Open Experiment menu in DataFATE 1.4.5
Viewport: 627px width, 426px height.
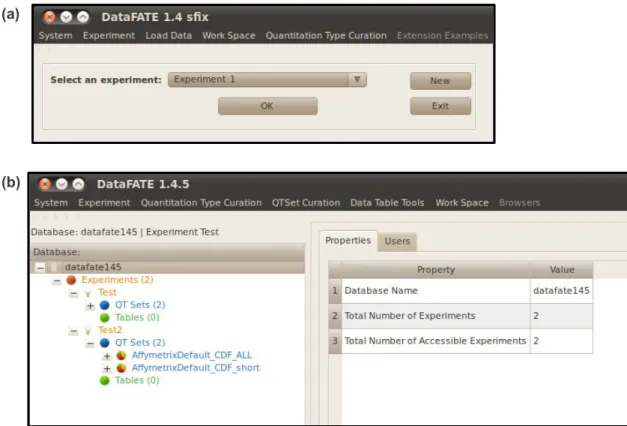tap(104, 203)
